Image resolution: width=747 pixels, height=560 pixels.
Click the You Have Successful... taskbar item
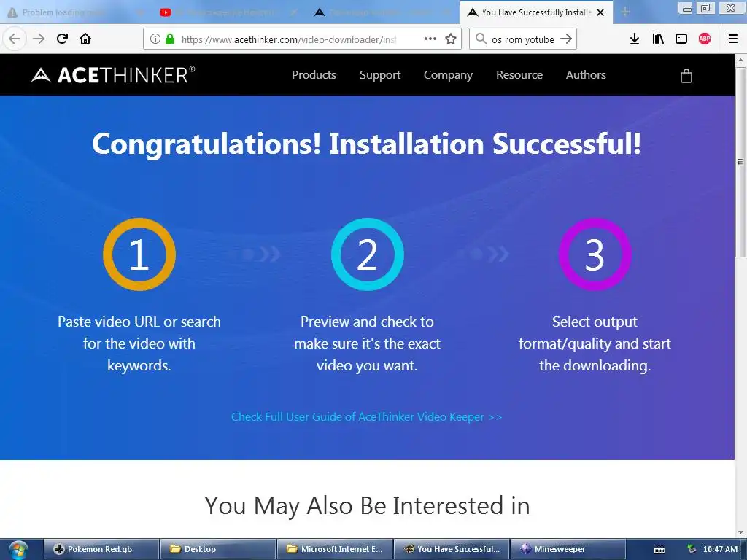point(451,549)
